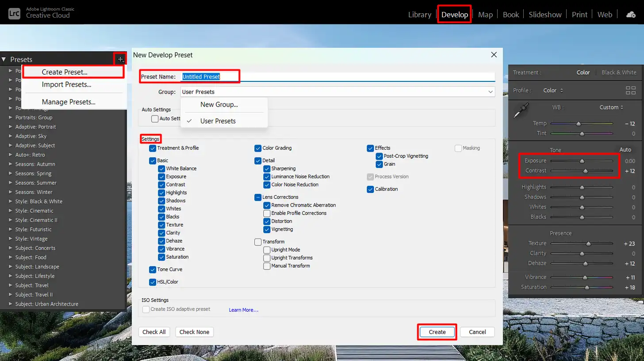Expand the Style: Cinematic II folder

coord(11,220)
